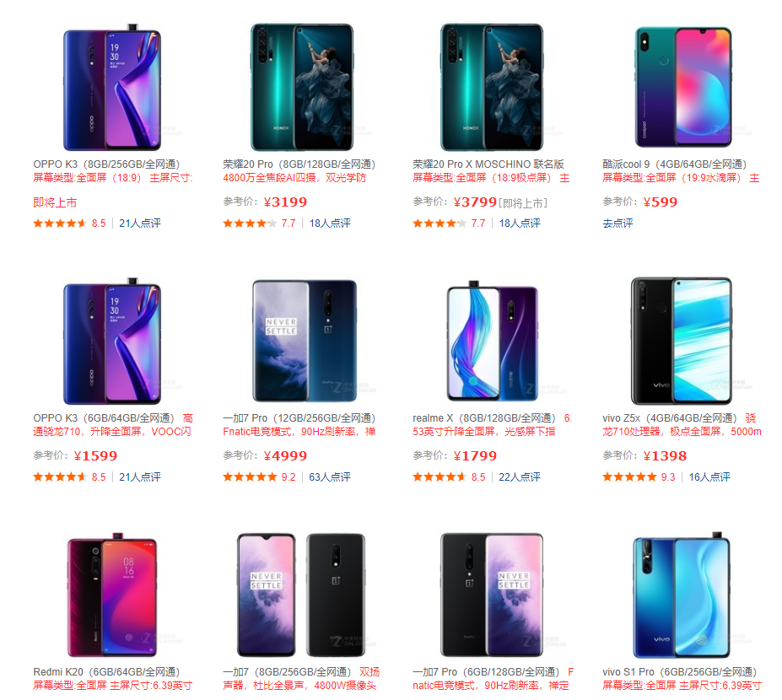Open the vivo Z5x phone thumbnail
This screenshot has width=782, height=700.
click(x=682, y=341)
